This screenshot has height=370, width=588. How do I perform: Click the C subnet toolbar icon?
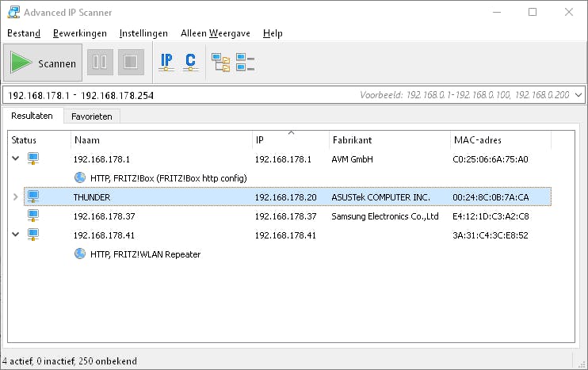pos(190,62)
